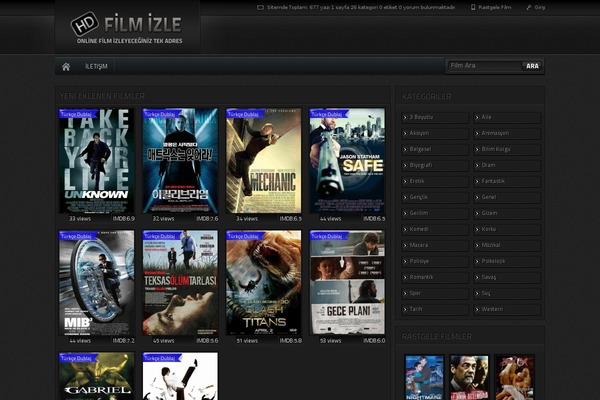The height and width of the screenshot is (400, 600).
Task: Select the Polisiye category
Action: pos(435,261)
